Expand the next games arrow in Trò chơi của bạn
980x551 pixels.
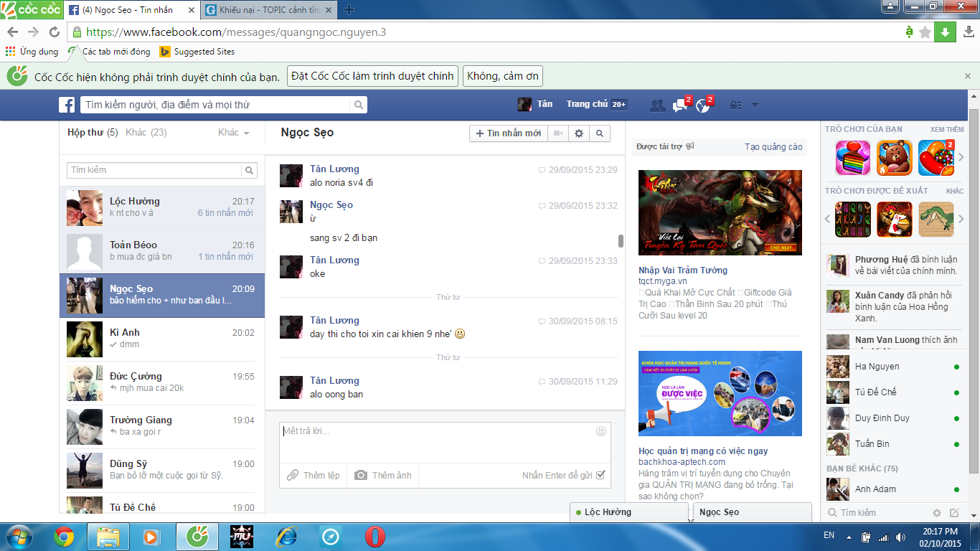pos(961,157)
